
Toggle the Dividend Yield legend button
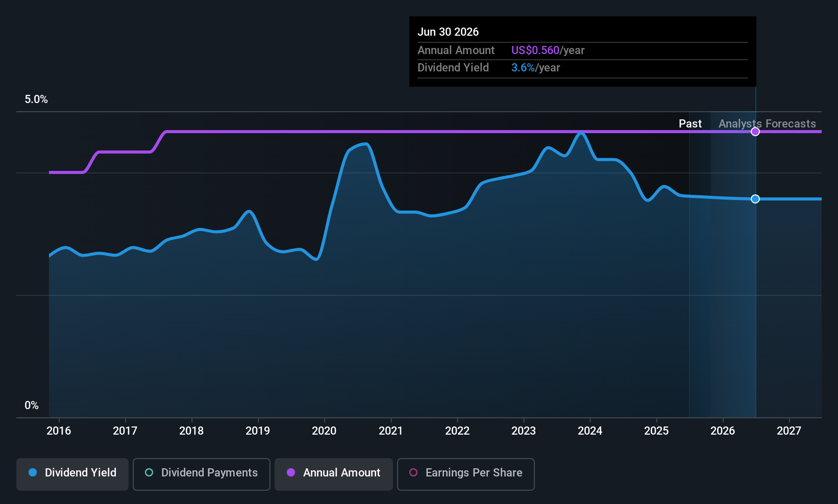72,474
